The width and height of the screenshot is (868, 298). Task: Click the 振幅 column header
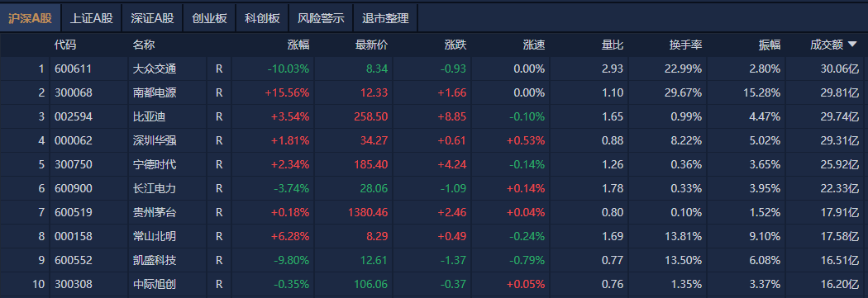[770, 45]
